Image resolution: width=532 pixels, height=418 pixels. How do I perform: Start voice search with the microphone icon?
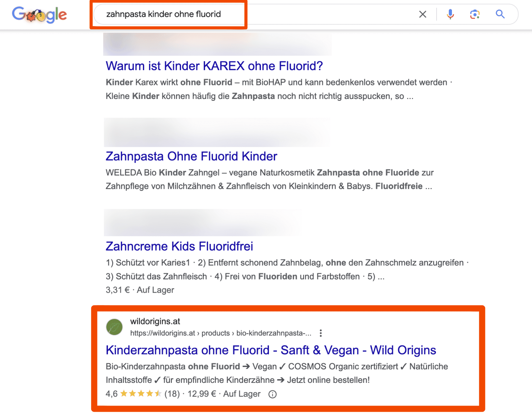pyautogui.click(x=450, y=14)
